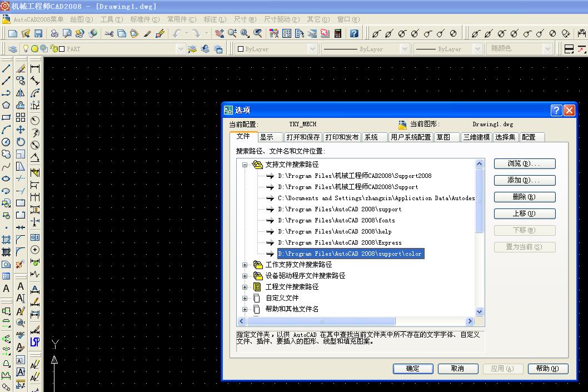Expand the 工作支持文件搜索路径 node
Viewport: 588px width, 392px height.
pos(245,265)
